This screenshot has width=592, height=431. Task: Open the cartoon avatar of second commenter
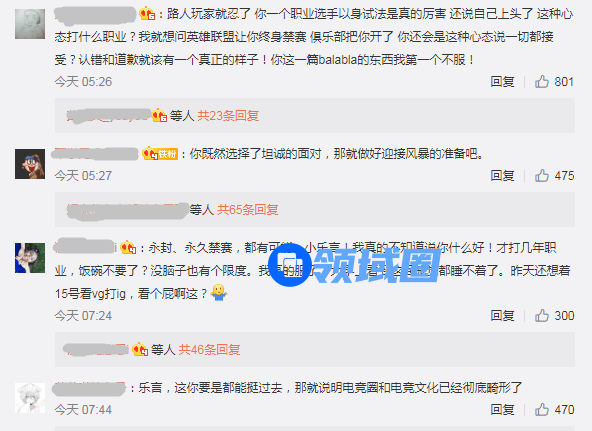coord(30,164)
